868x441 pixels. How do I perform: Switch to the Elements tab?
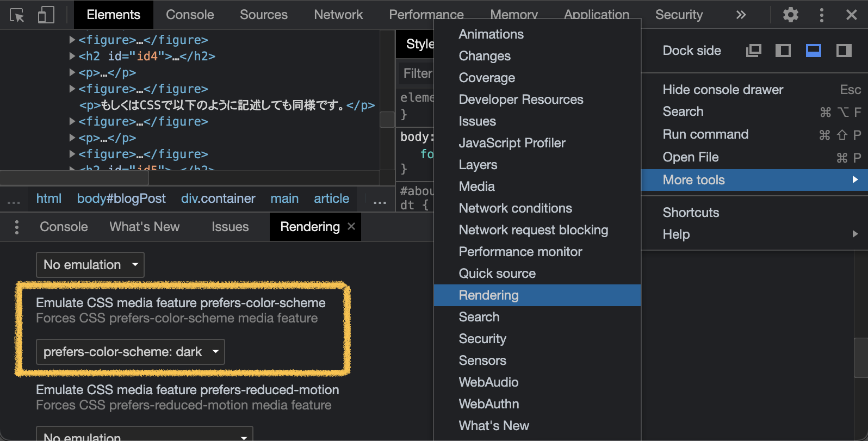point(113,15)
